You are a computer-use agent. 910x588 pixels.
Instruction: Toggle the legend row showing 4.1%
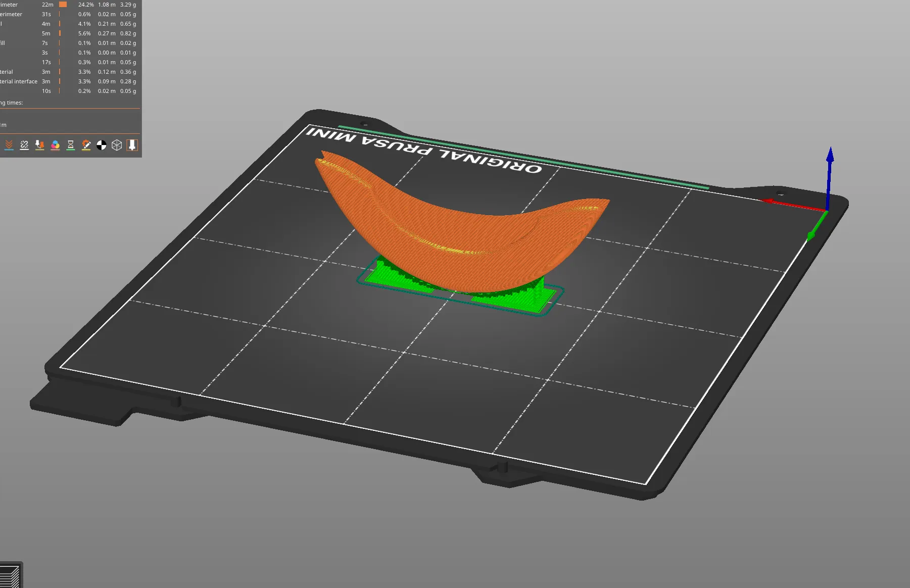[69, 24]
